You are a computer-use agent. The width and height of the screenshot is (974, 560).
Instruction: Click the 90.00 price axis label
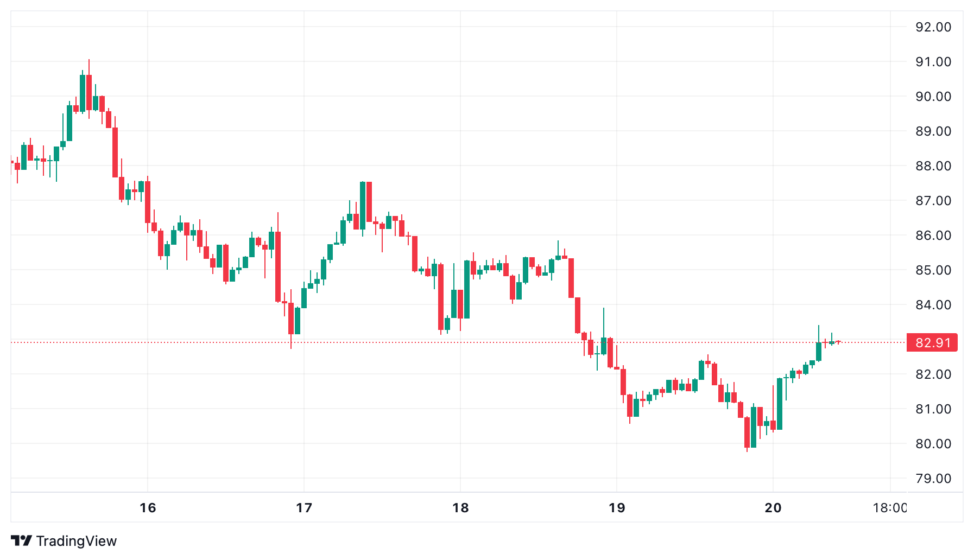click(933, 97)
